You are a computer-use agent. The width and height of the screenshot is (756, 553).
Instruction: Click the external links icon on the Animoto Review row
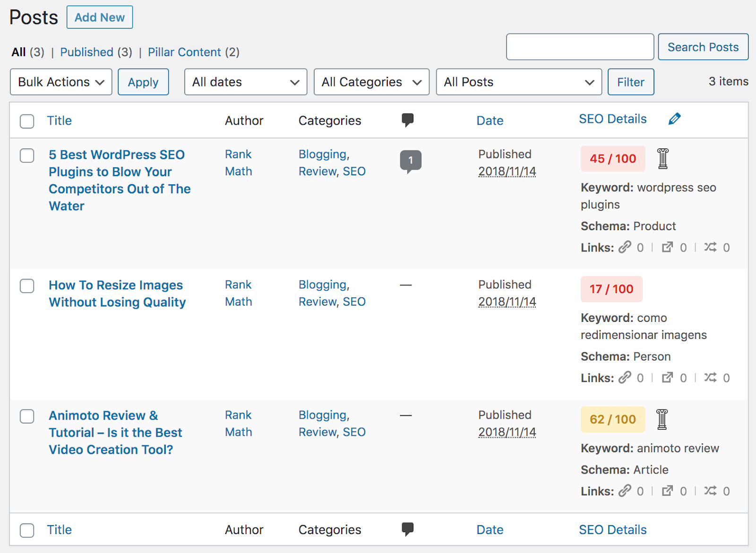click(668, 491)
